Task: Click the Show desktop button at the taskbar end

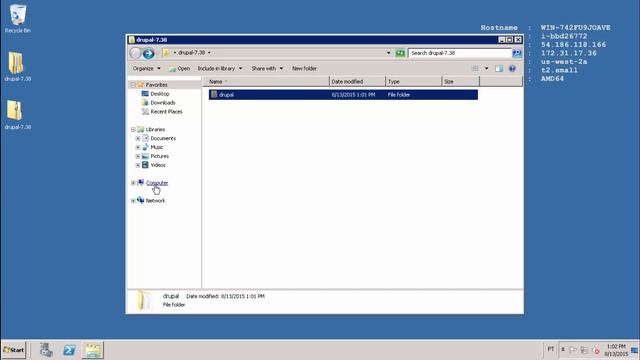Action: (635, 350)
